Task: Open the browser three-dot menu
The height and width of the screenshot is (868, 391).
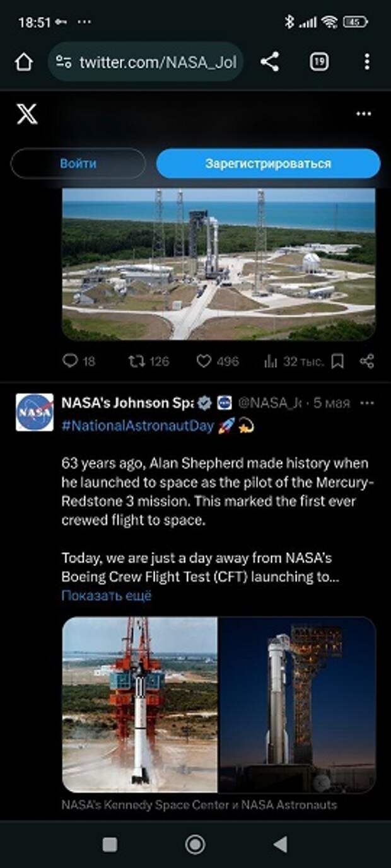Action: pyautogui.click(x=367, y=62)
